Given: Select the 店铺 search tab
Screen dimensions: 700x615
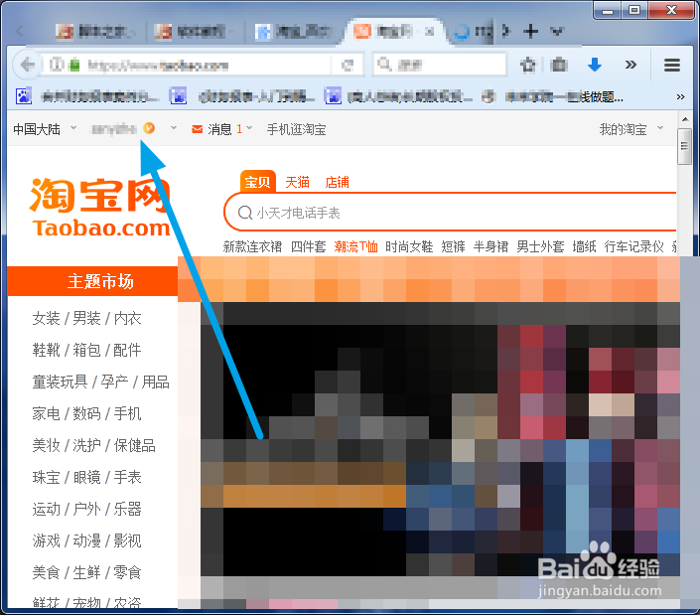Looking at the screenshot, I should pos(337,182).
